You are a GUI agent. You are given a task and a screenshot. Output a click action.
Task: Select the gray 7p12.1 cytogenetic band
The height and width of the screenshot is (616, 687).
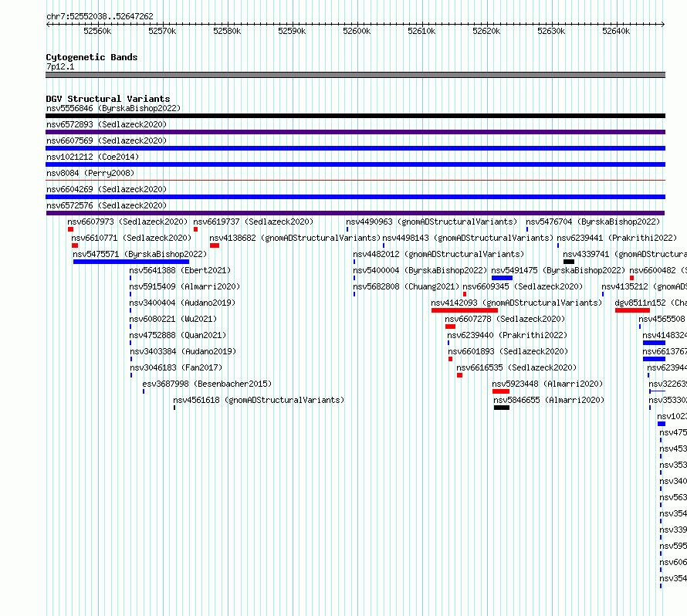(x=355, y=75)
